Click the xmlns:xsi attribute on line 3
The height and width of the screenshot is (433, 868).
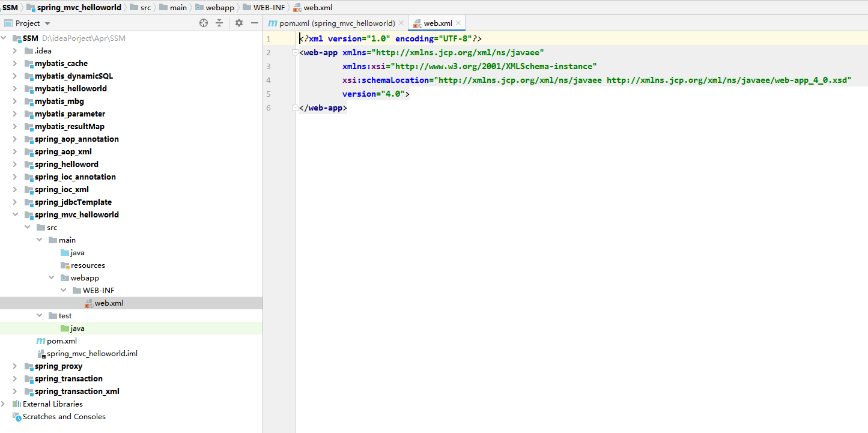pyautogui.click(x=470, y=67)
